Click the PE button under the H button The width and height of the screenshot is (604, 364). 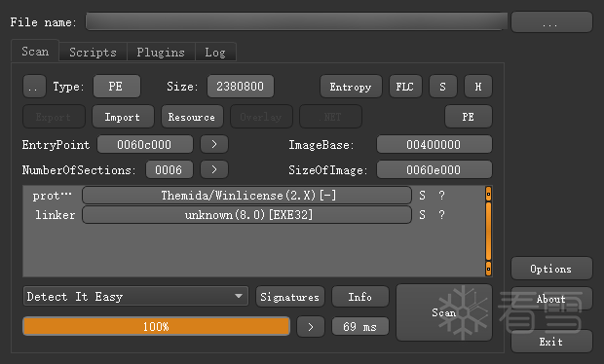click(x=469, y=117)
